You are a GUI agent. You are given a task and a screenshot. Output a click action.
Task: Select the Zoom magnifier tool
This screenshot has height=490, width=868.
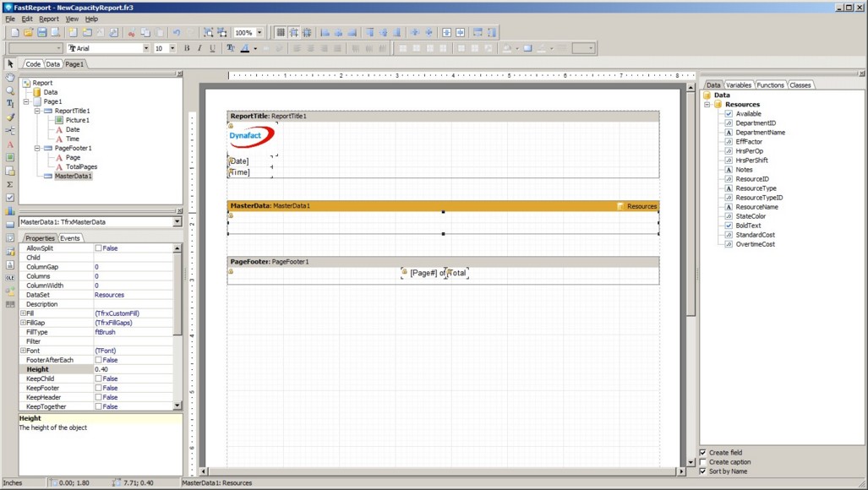(x=10, y=90)
